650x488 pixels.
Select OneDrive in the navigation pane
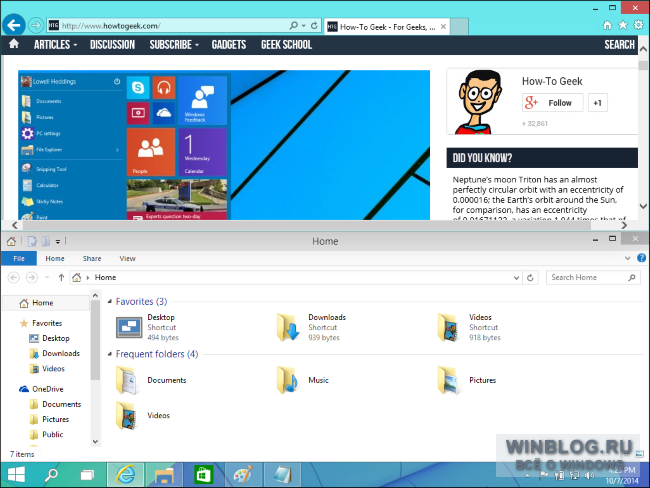41,389
